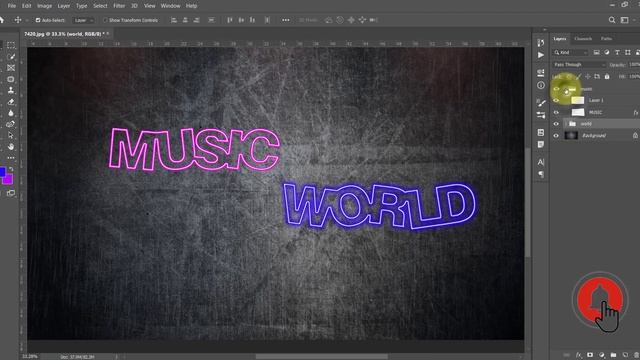Click lock position icon in Layers panel

(587, 76)
